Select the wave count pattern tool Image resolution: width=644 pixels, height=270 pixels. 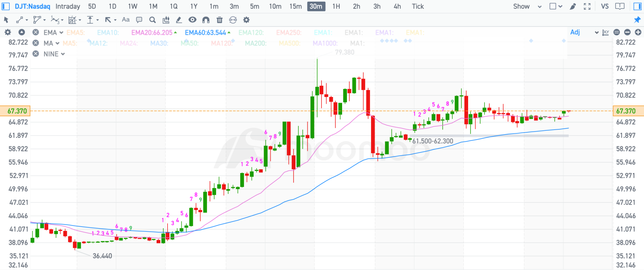coord(55,20)
